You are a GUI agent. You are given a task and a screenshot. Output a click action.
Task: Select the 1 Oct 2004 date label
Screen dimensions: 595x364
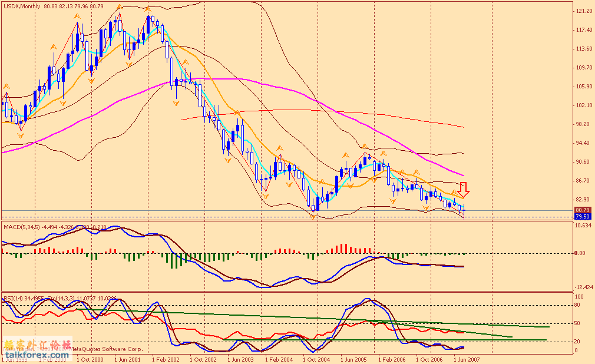pos(317,358)
